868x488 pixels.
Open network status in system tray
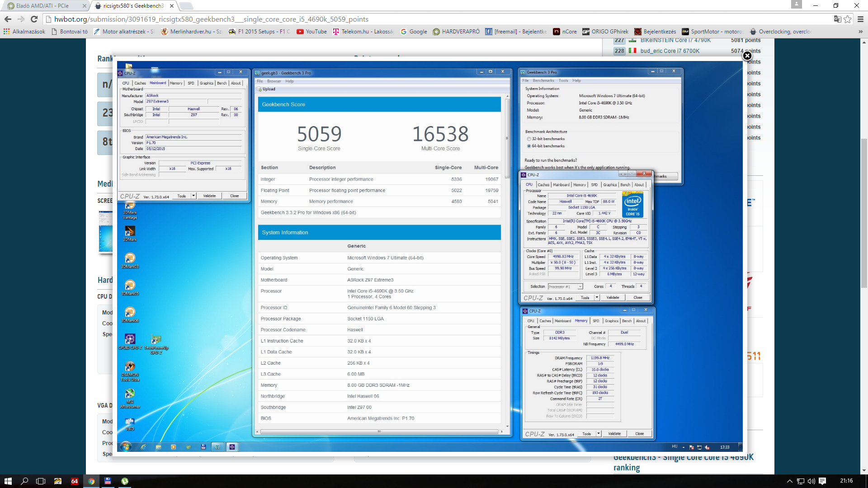click(800, 481)
